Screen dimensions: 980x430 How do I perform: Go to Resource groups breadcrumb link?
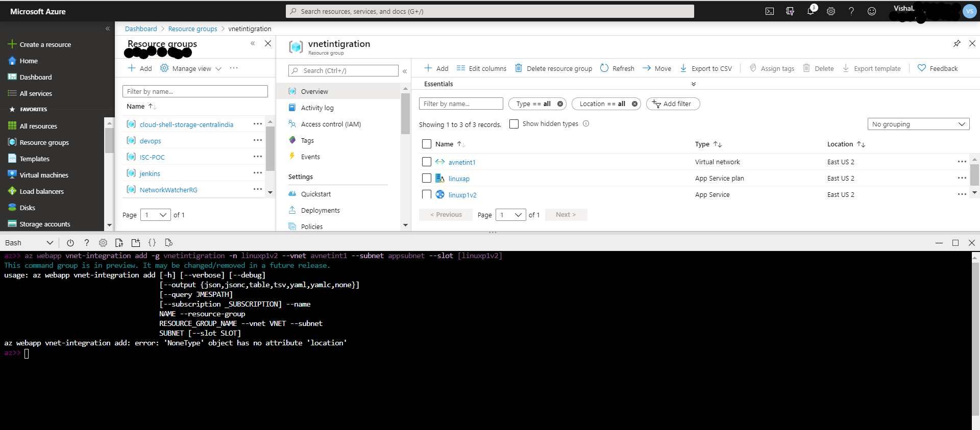pos(192,29)
